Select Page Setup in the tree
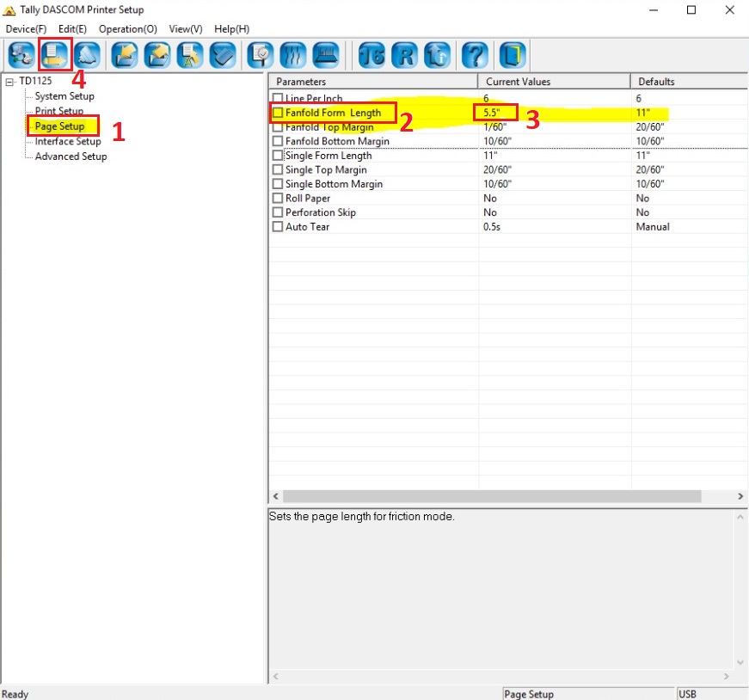The image size is (749, 700). coord(59,126)
